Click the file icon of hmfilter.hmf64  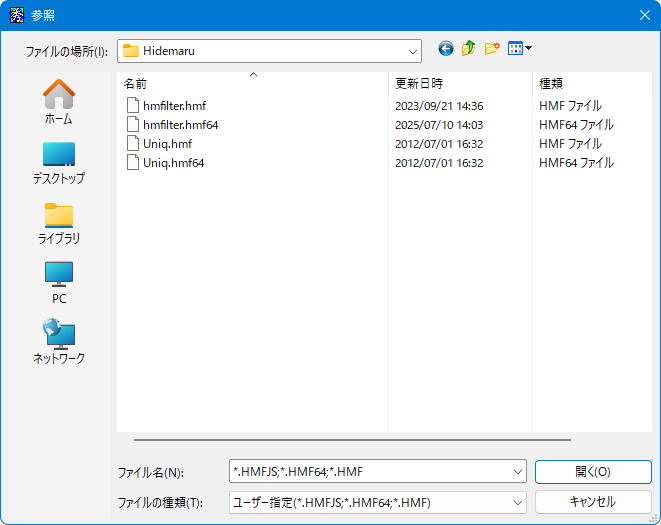pyautogui.click(x=133, y=124)
